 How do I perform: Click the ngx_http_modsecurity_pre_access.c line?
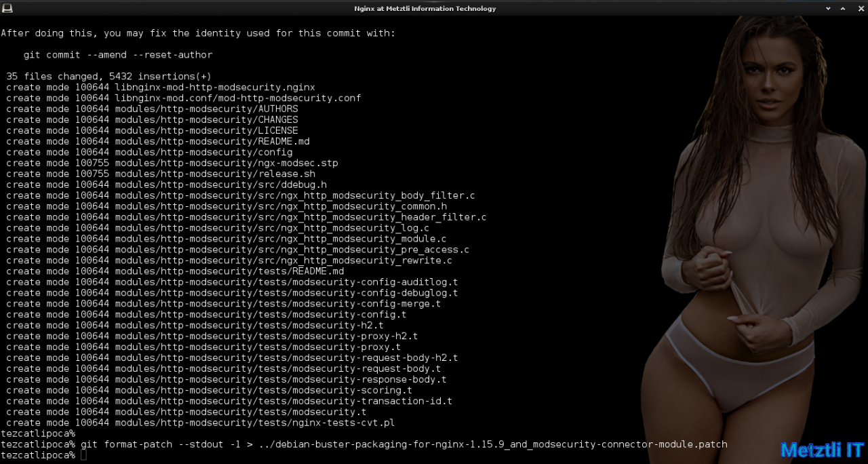(x=238, y=250)
